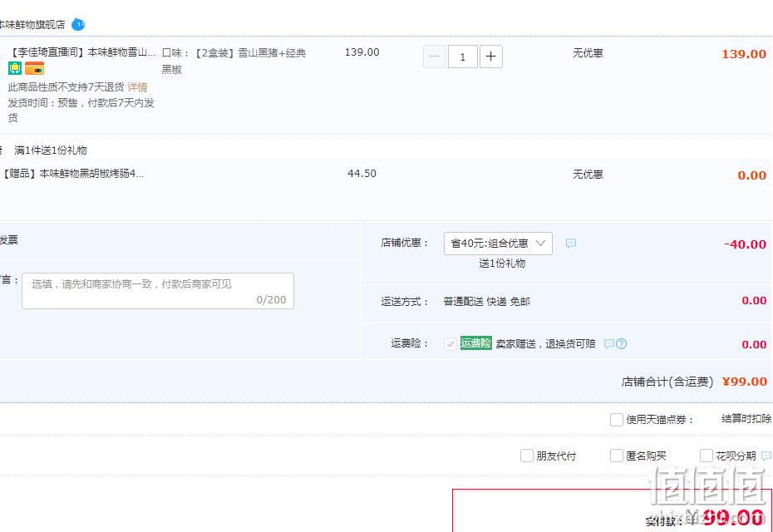Click the 口味 flavor specification text
Image resolution: width=773 pixels, height=532 pixels.
tap(234, 61)
